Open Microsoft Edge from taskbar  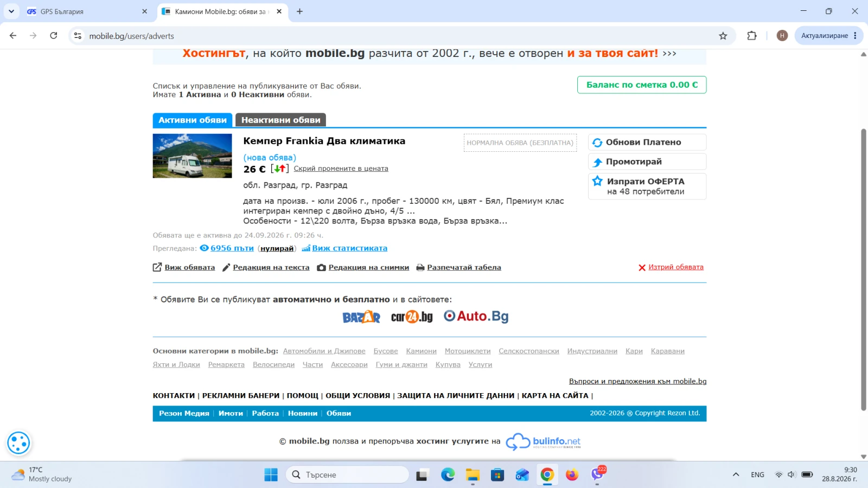click(448, 475)
